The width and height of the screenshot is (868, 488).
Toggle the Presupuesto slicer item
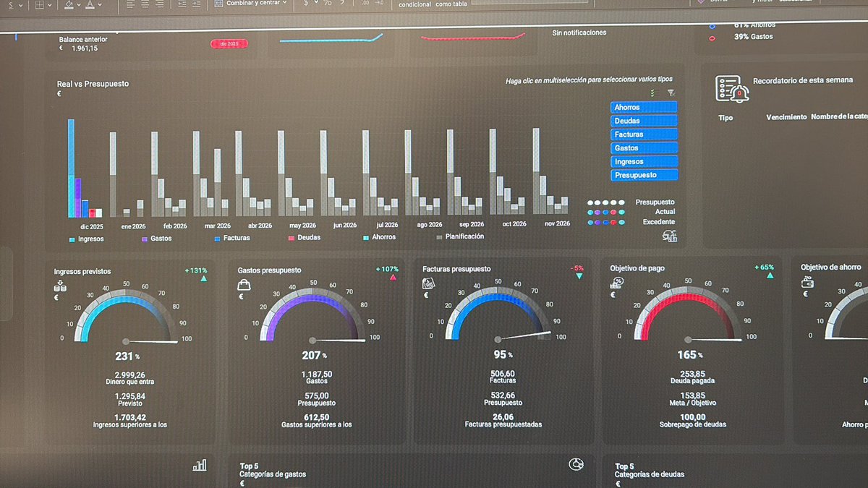[644, 175]
